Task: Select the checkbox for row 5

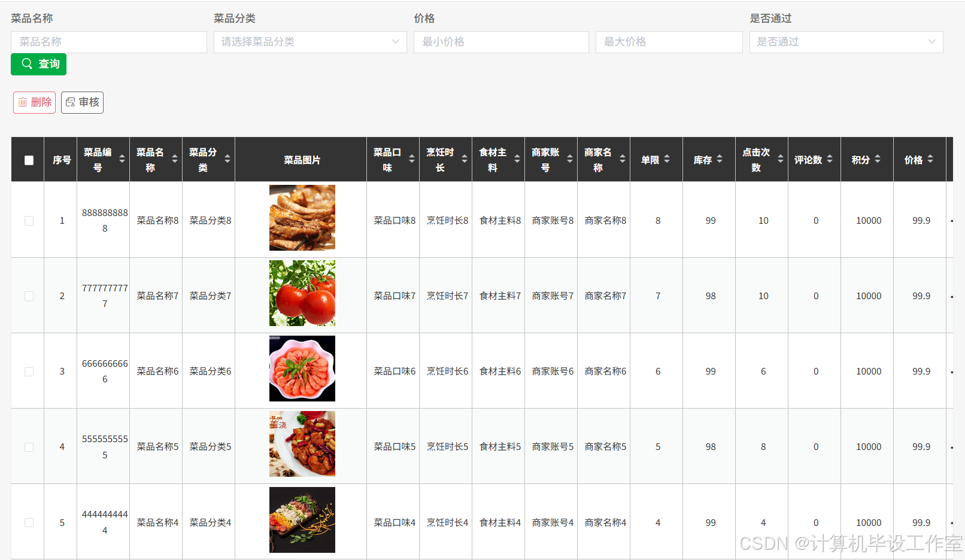Action: click(x=29, y=522)
